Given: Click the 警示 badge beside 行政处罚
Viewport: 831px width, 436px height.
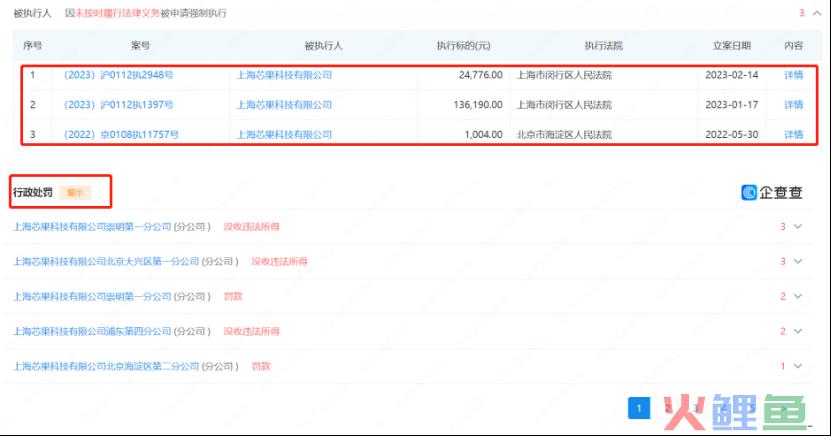Looking at the screenshot, I should (x=75, y=192).
